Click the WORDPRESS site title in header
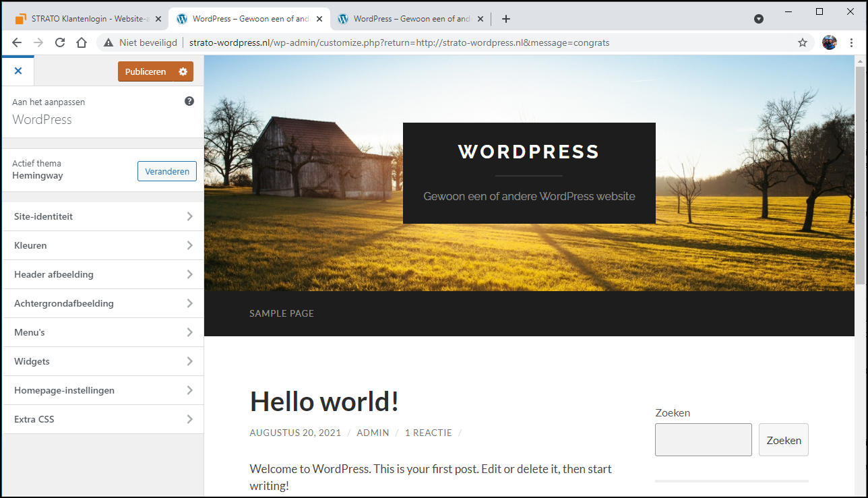 (529, 152)
